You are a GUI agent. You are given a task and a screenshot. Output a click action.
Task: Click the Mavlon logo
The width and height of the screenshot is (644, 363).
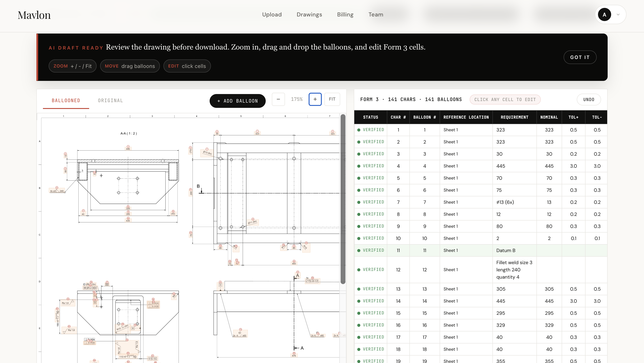34,15
